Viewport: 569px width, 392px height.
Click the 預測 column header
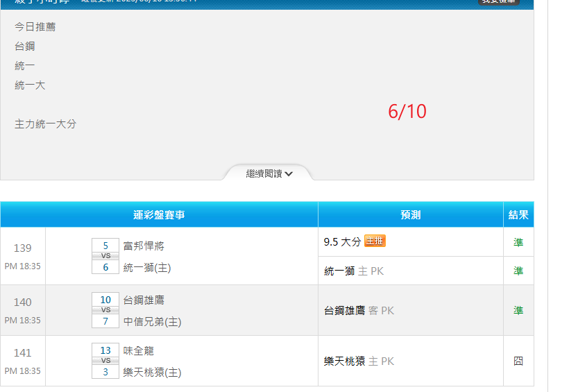[411, 215]
